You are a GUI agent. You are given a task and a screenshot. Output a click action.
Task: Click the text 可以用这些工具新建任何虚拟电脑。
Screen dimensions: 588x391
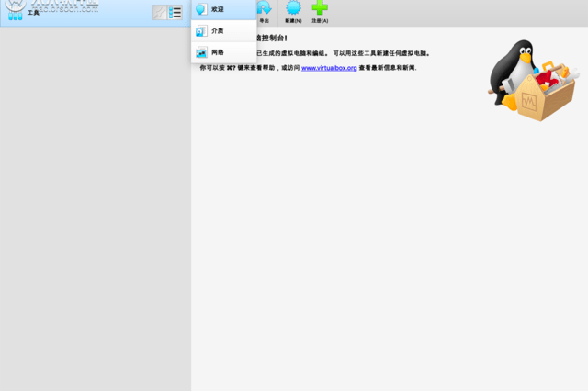click(x=381, y=53)
